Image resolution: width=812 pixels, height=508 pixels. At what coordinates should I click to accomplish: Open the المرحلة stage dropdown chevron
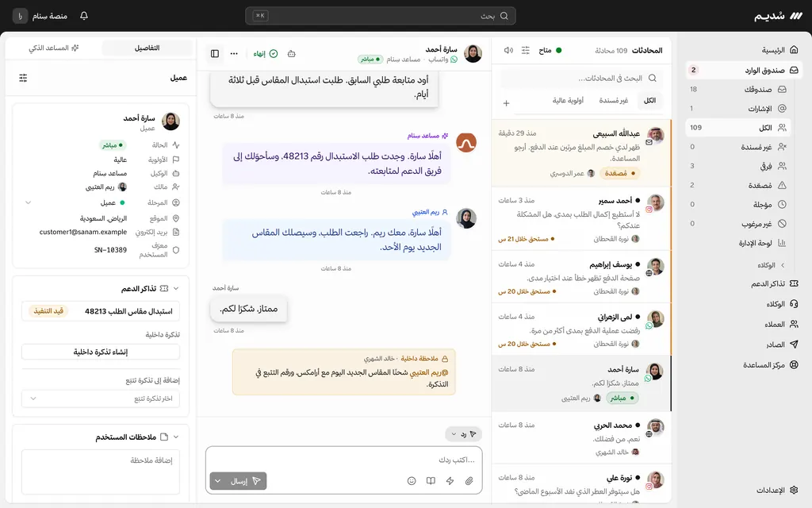click(28, 202)
